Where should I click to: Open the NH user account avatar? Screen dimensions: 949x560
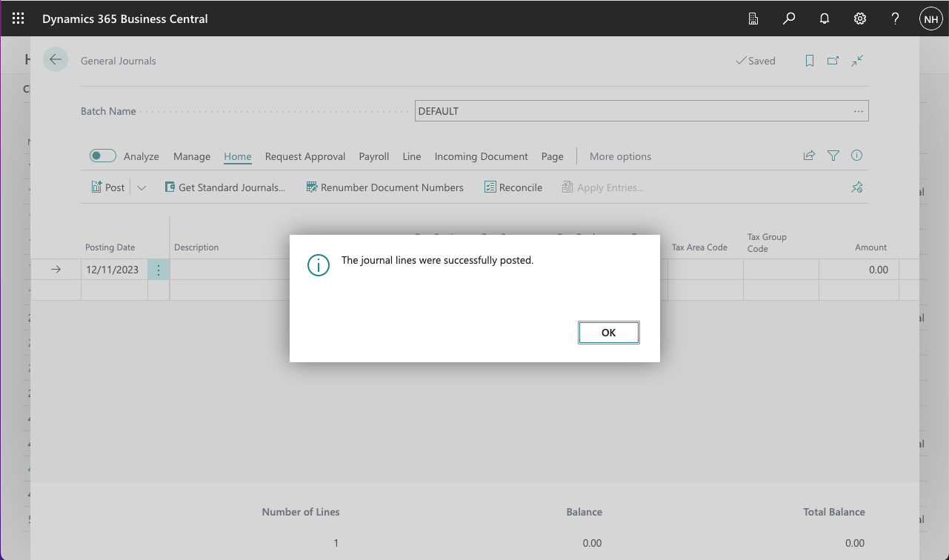point(931,19)
